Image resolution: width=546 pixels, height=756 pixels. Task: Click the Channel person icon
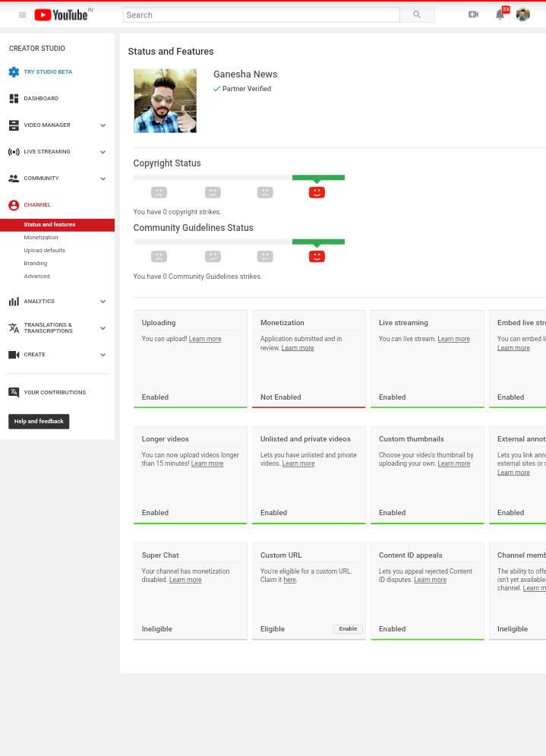pos(14,205)
